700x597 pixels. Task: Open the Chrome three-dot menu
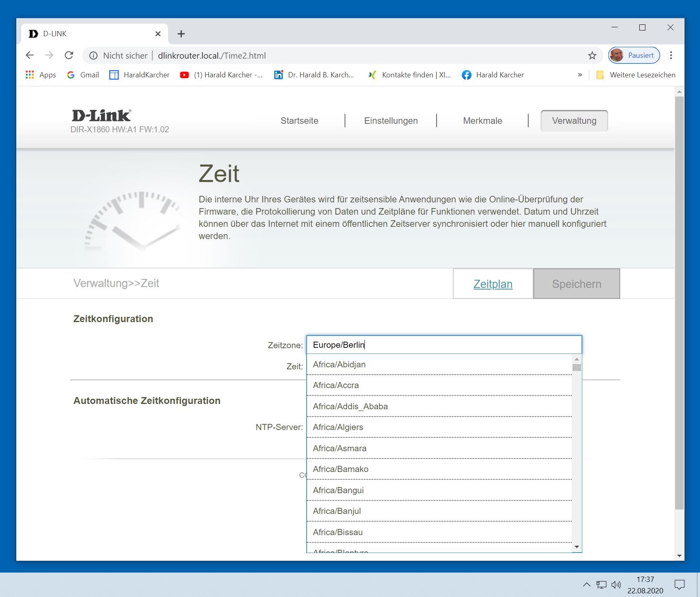pos(671,55)
